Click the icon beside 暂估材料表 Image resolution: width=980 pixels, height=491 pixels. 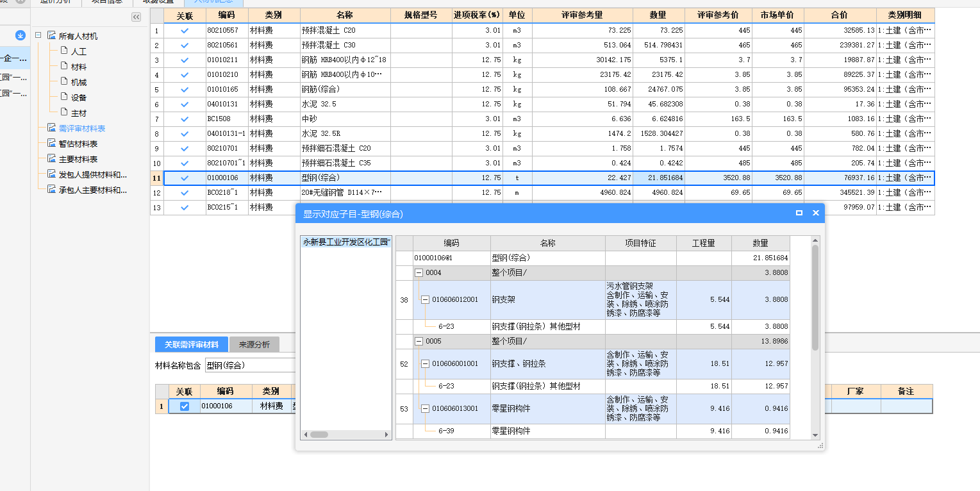point(51,144)
